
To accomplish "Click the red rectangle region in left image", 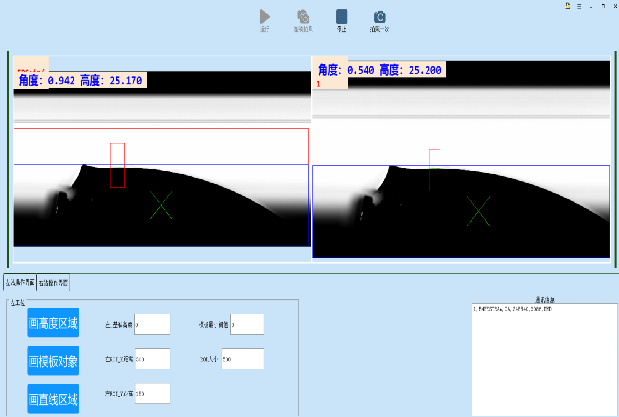I will 117,165.
